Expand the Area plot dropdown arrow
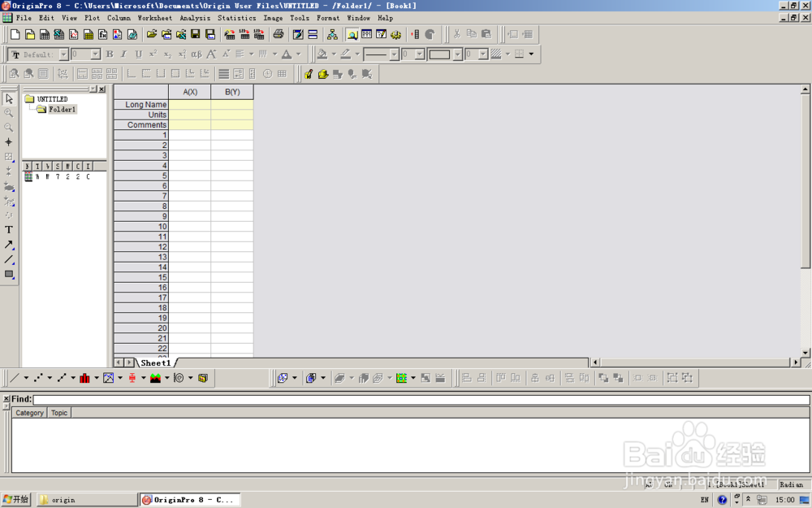Image resolution: width=812 pixels, height=508 pixels. (166, 378)
